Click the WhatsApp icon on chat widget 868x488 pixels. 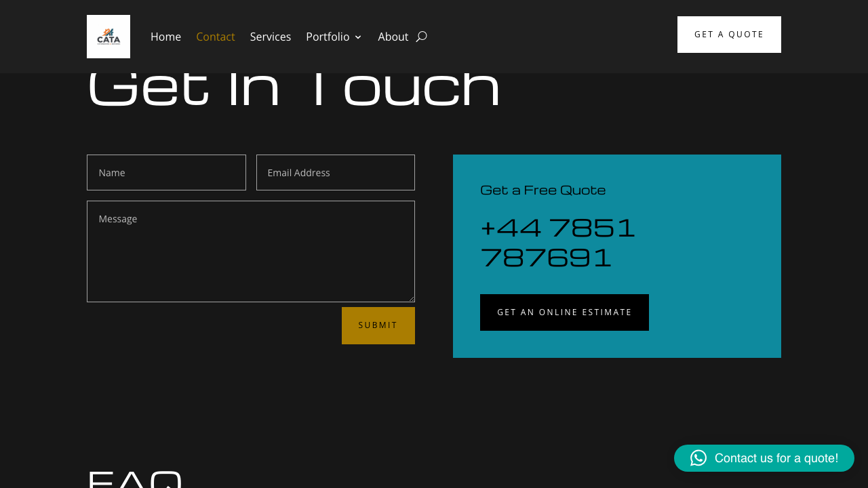coord(698,458)
